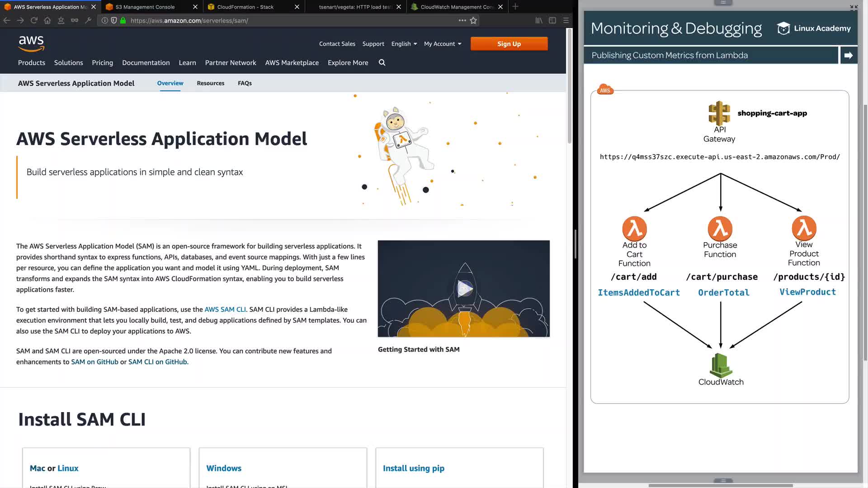Click the browser Home icon

[47, 20]
